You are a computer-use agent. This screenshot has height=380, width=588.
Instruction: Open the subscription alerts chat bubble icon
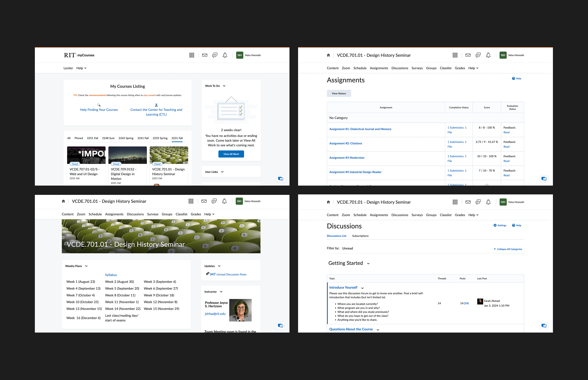point(214,55)
